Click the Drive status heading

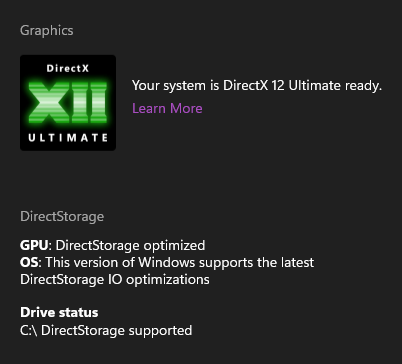click(59, 313)
